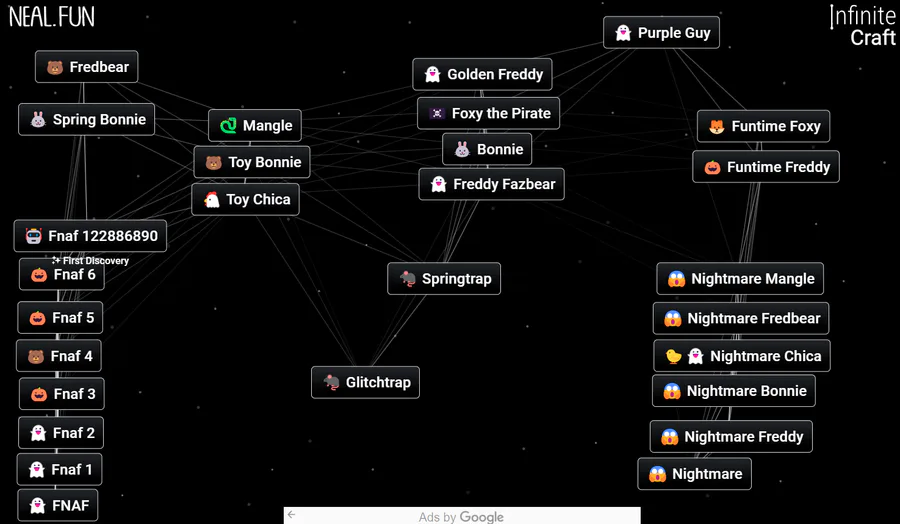The image size is (900, 524).
Task: Choose the Nightmare Chica label
Action: pos(766,356)
